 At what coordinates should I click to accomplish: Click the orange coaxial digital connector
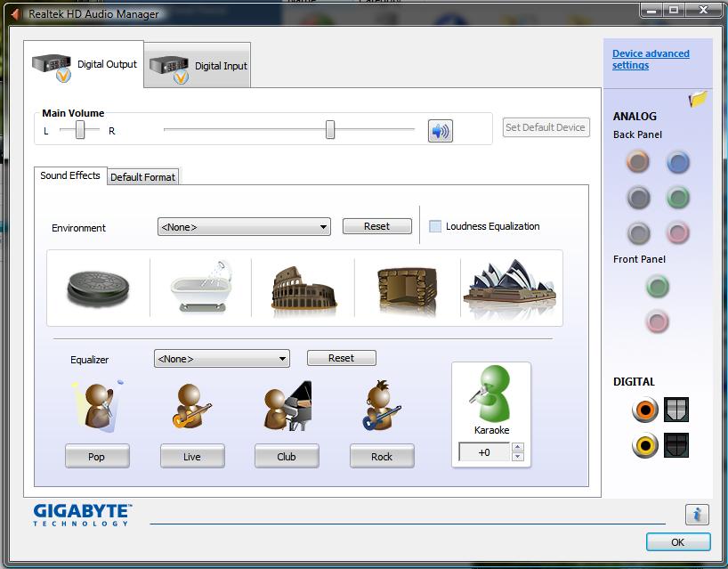tap(645, 410)
